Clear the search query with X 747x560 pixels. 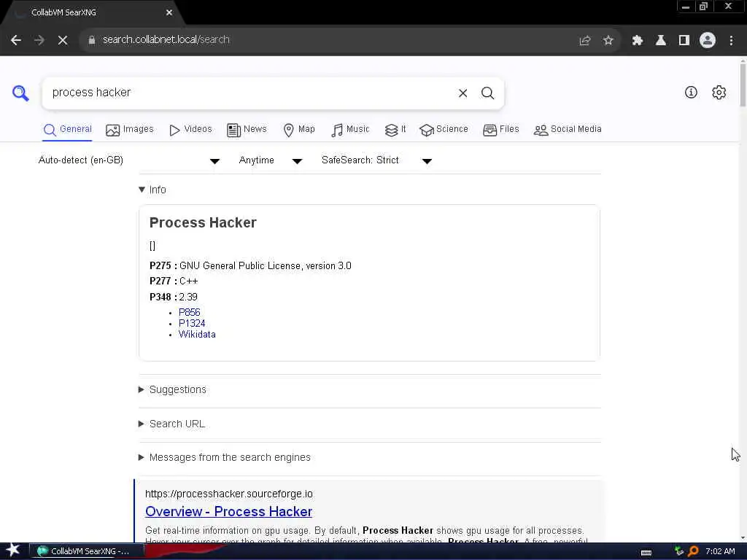point(462,93)
